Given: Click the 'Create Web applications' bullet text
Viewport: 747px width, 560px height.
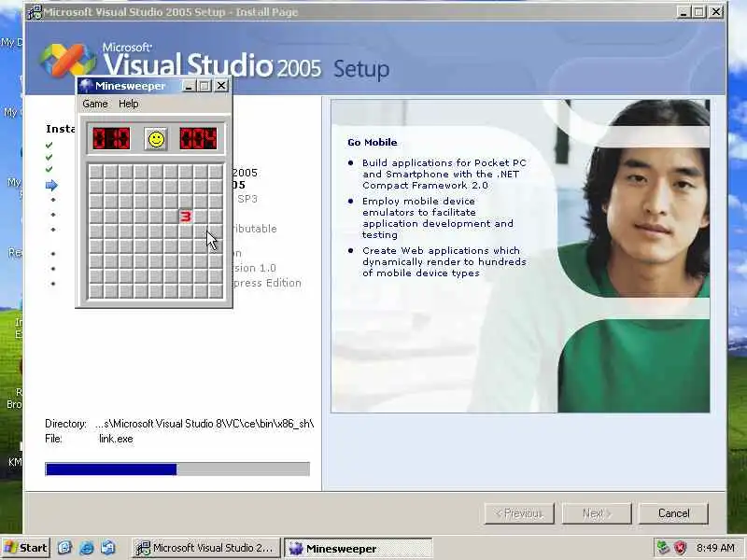Looking at the screenshot, I should tap(444, 262).
